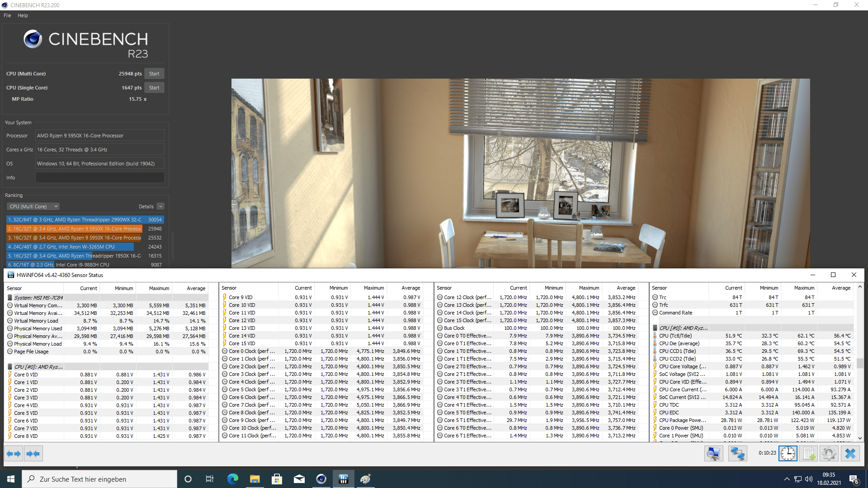The height and width of the screenshot is (488, 868).
Task: Click lightning icon beside CPU TDC
Action: (x=655, y=405)
